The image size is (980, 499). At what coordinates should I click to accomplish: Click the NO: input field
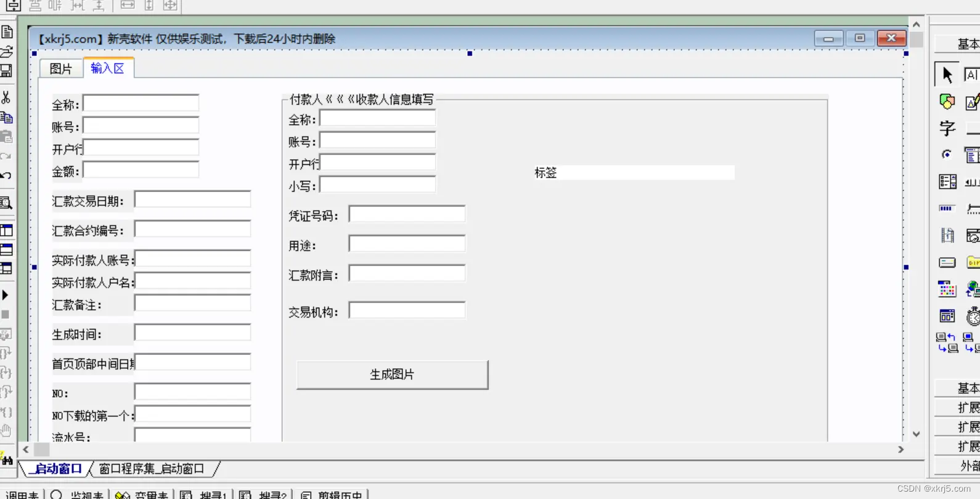coord(192,392)
